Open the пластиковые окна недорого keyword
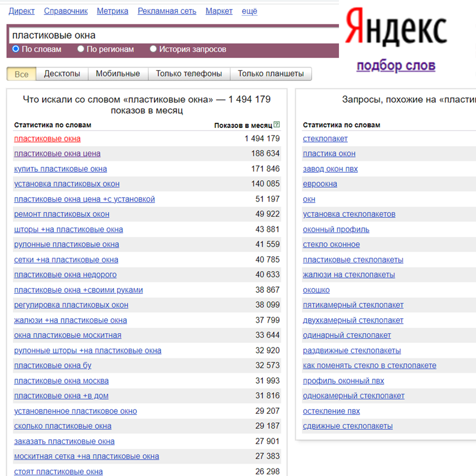This screenshot has width=476, height=476. click(x=65, y=275)
